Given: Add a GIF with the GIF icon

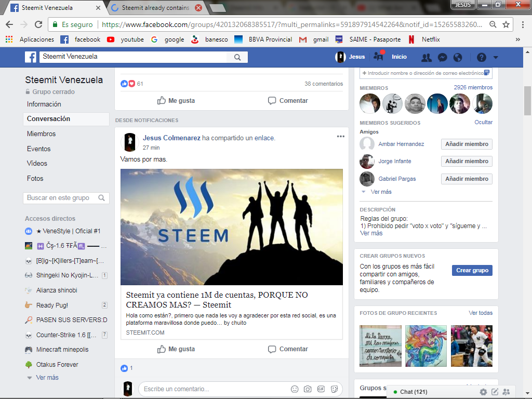Looking at the screenshot, I should point(321,389).
